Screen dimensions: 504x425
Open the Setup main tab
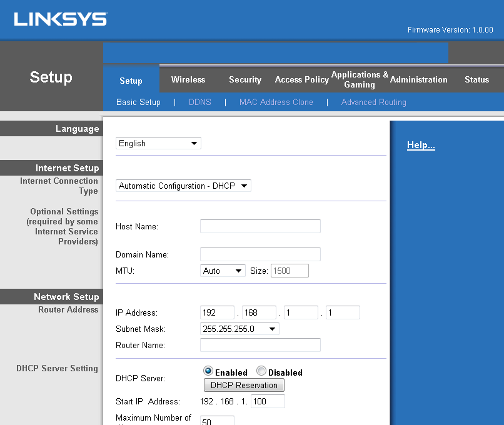click(131, 81)
